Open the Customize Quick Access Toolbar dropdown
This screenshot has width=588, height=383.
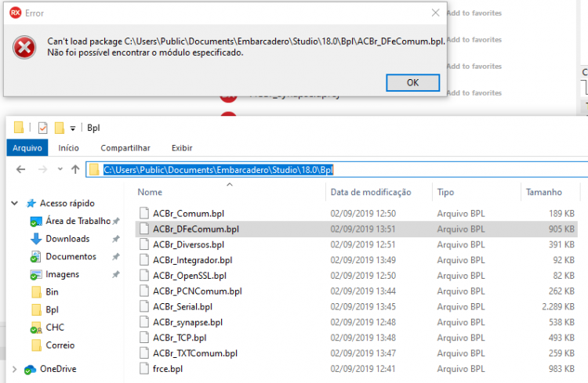click(x=73, y=128)
